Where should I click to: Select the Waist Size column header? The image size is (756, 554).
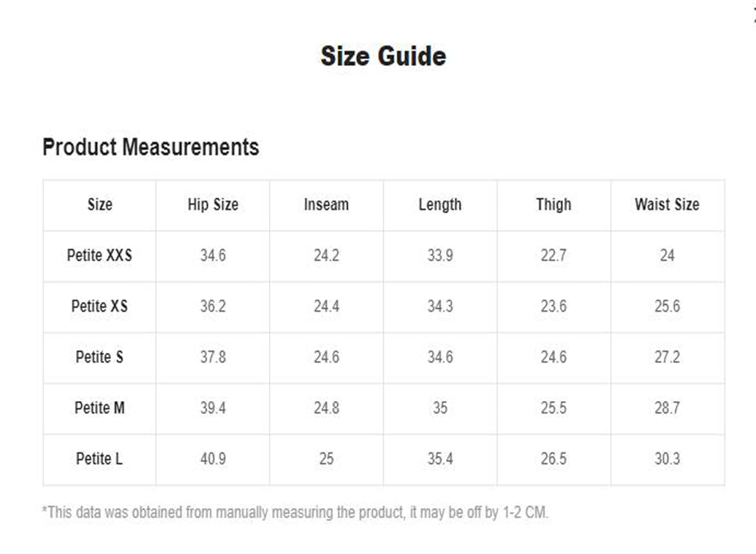(x=667, y=204)
